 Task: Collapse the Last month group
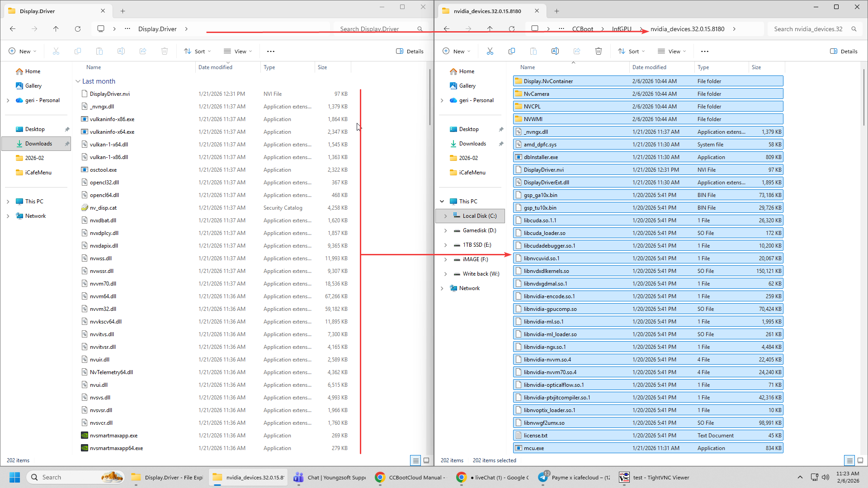(78, 81)
